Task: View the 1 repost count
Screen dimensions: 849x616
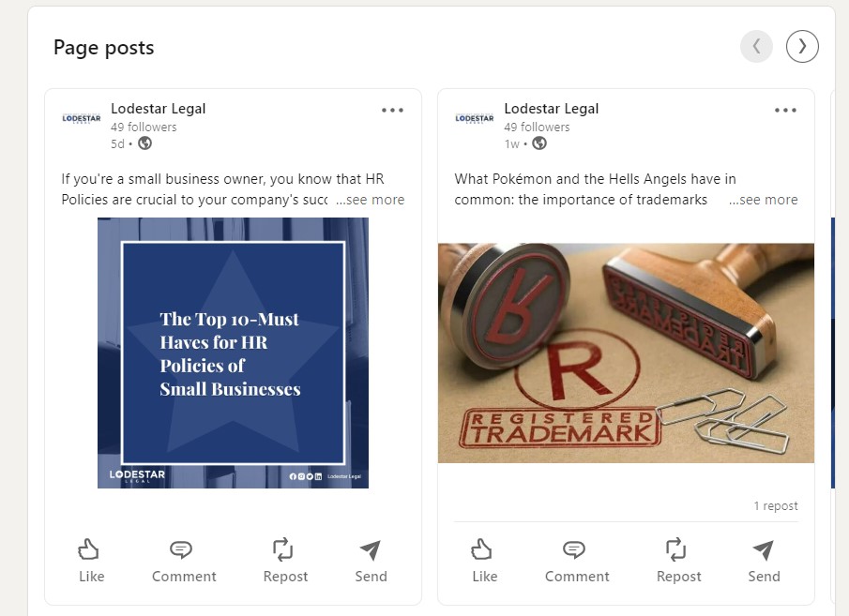Action: pyautogui.click(x=775, y=506)
